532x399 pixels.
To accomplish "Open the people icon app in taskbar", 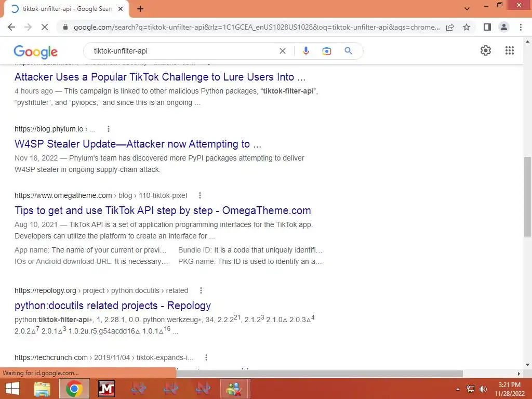I will coord(235,389).
